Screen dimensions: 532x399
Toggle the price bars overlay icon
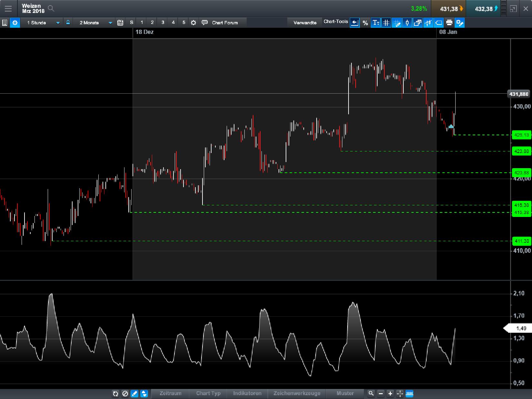coord(428,23)
